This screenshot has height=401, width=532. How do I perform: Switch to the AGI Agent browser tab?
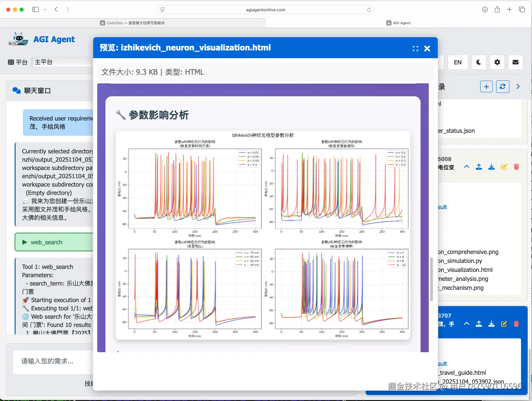click(399, 23)
